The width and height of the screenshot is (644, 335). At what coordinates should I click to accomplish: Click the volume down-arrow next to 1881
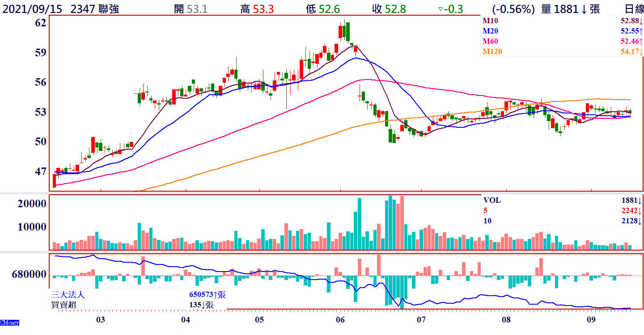(x=584, y=9)
